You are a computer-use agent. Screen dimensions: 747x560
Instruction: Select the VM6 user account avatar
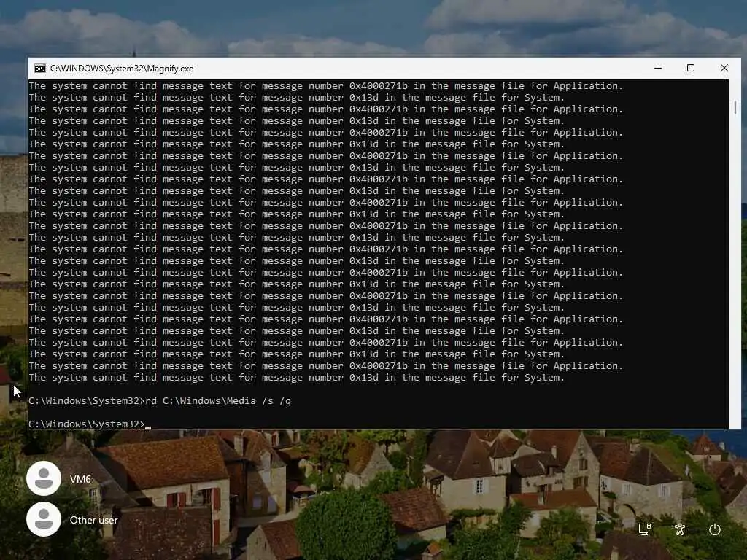coord(44,478)
